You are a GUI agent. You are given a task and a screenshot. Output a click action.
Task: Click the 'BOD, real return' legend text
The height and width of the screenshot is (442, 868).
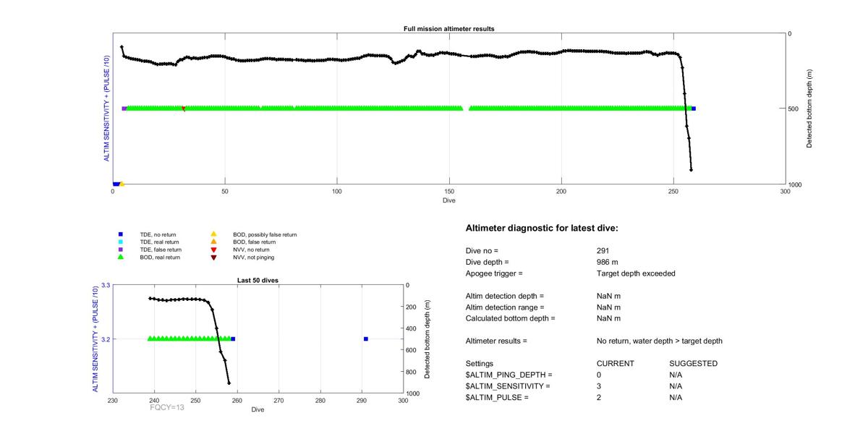160,257
